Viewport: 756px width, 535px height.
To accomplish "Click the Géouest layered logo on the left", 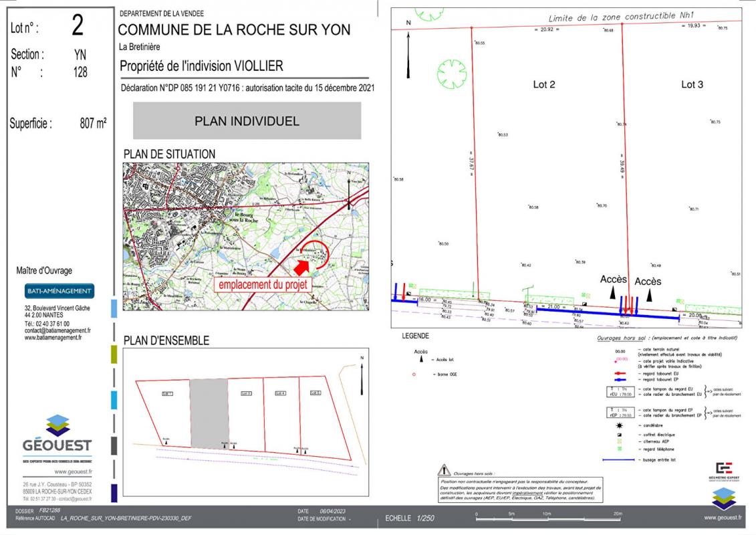I will [x=57, y=425].
